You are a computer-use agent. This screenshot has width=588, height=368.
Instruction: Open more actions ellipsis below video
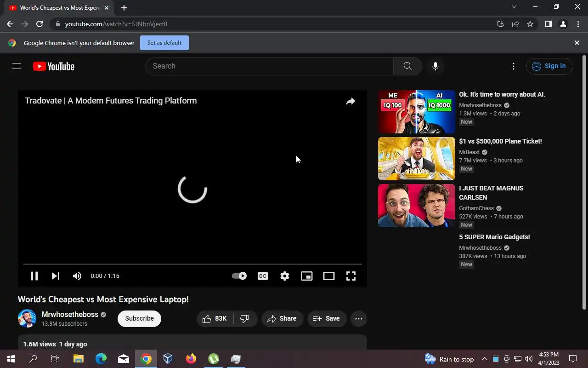click(359, 319)
